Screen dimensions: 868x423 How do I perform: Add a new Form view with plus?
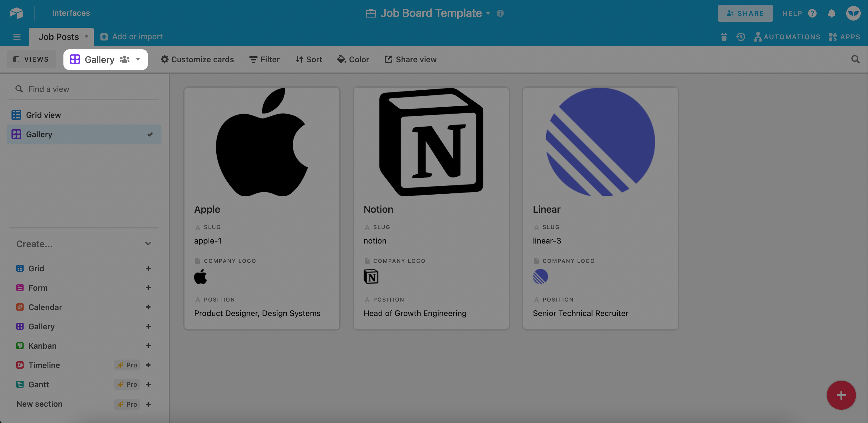point(148,288)
